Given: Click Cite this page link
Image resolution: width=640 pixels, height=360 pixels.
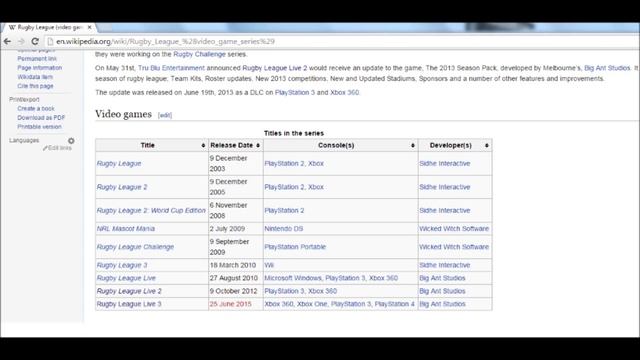Looking at the screenshot, I should click(x=35, y=86).
